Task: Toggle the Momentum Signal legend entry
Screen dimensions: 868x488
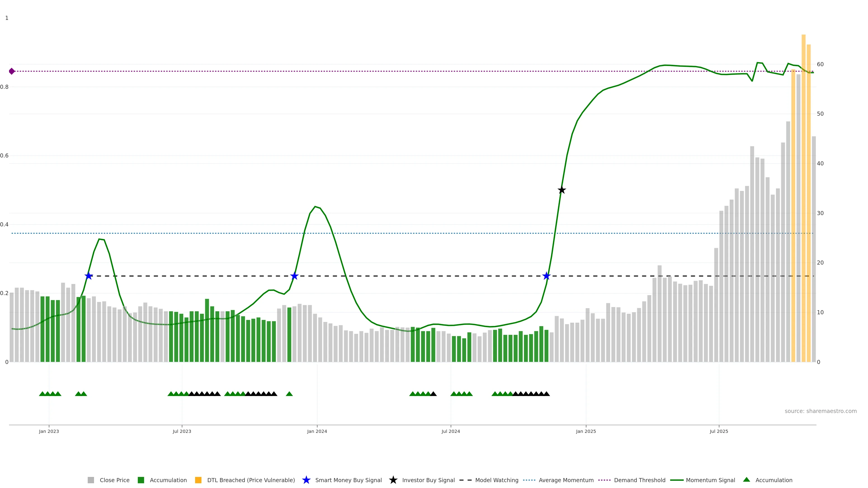Action: 710,480
